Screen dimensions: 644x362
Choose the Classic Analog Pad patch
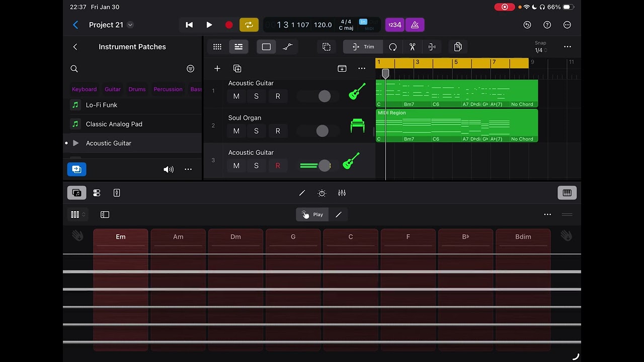132,124
